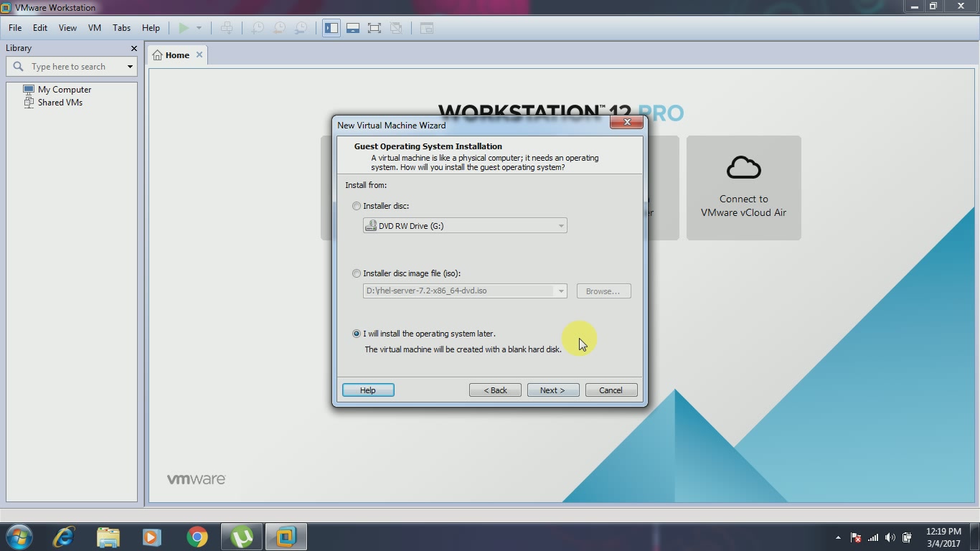This screenshot has height=551, width=980.
Task: Open the Windows Start orb
Action: [19, 537]
